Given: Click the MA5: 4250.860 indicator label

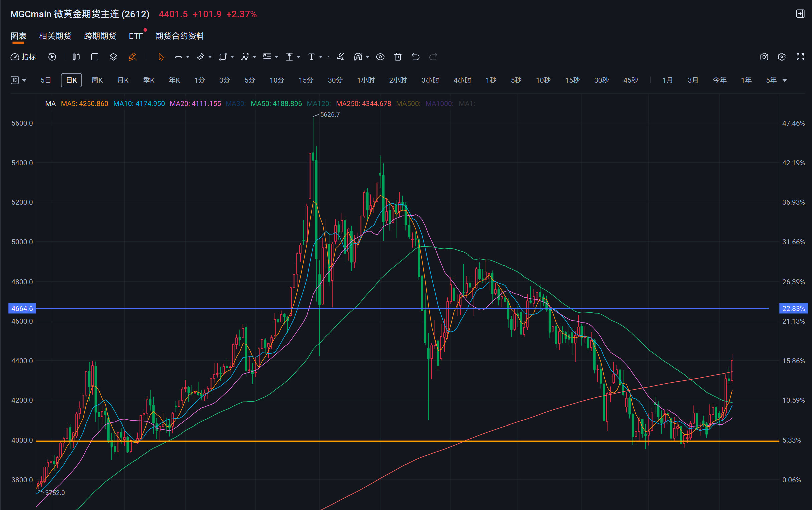Looking at the screenshot, I should click(x=85, y=104).
